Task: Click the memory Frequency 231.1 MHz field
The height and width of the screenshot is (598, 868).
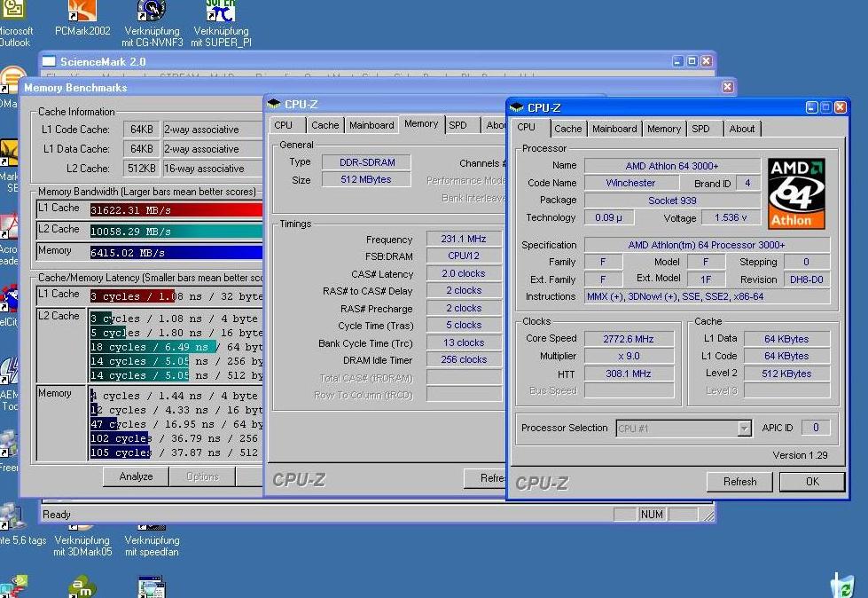Action: tap(464, 239)
